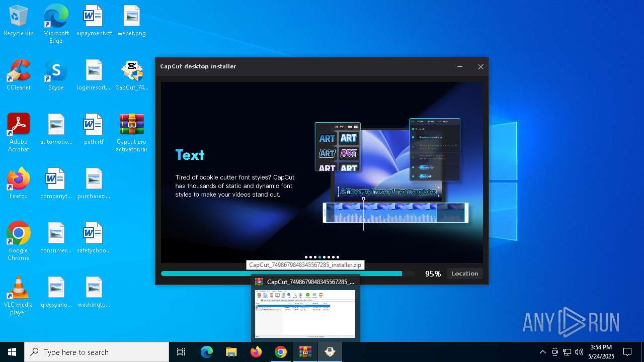Select the first slideshow page dot

306,257
